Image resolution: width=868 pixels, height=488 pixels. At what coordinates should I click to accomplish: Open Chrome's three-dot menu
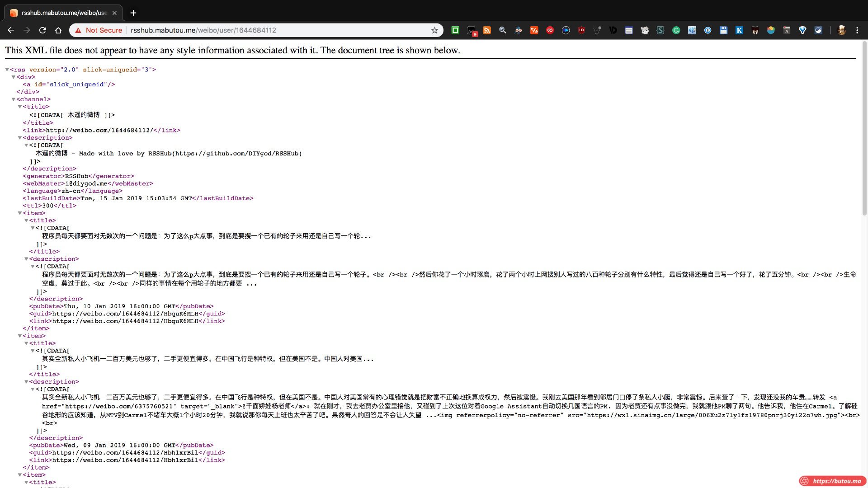pos(857,30)
